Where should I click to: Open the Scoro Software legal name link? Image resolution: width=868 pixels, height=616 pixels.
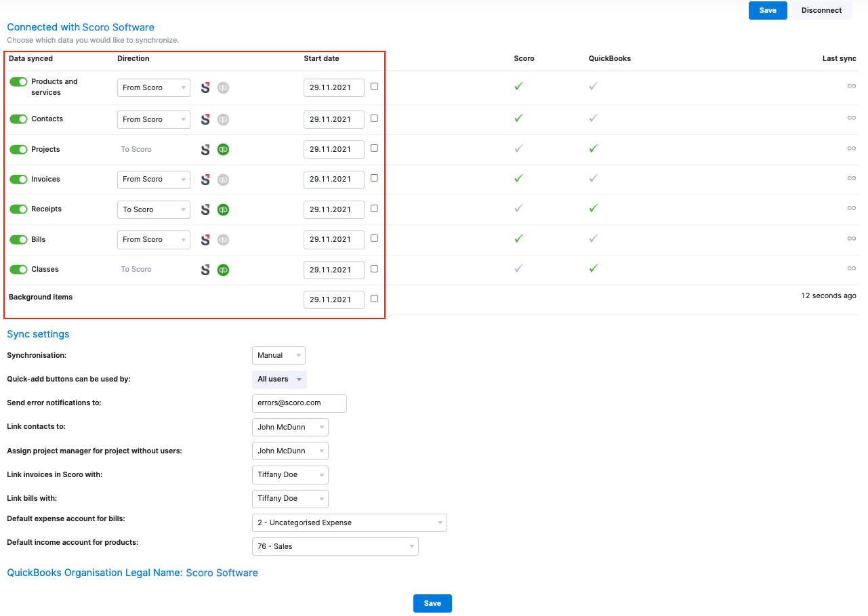(222, 573)
